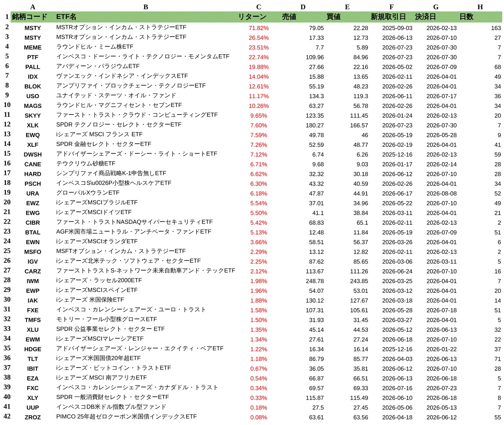Select the XLY ticker cell
The width and height of the screenshot is (504, 425).
33,397
